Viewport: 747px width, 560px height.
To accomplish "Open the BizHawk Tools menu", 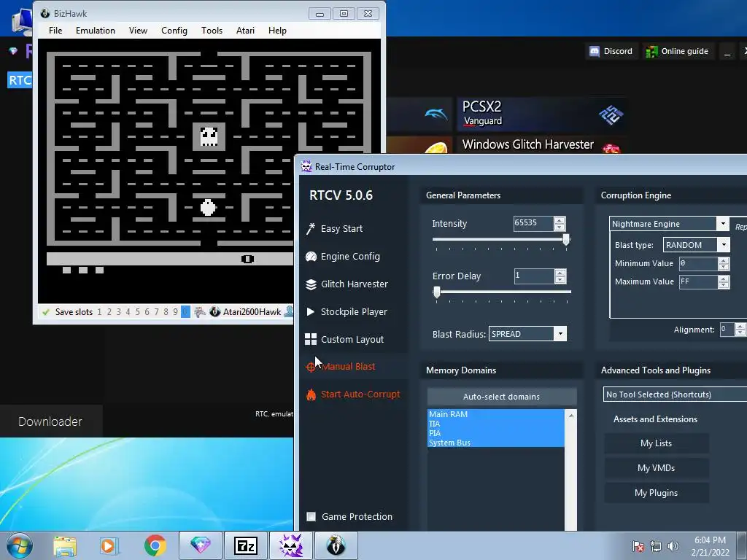I will (212, 31).
